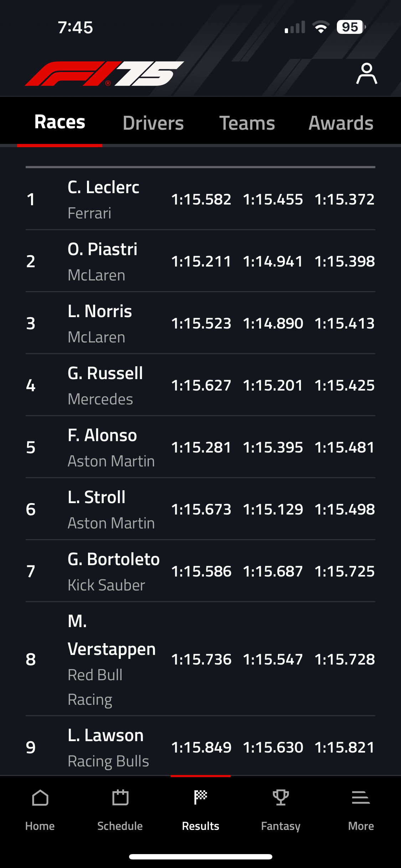Image resolution: width=401 pixels, height=868 pixels.
Task: Tap the Results checkered flag icon
Action: click(x=200, y=798)
